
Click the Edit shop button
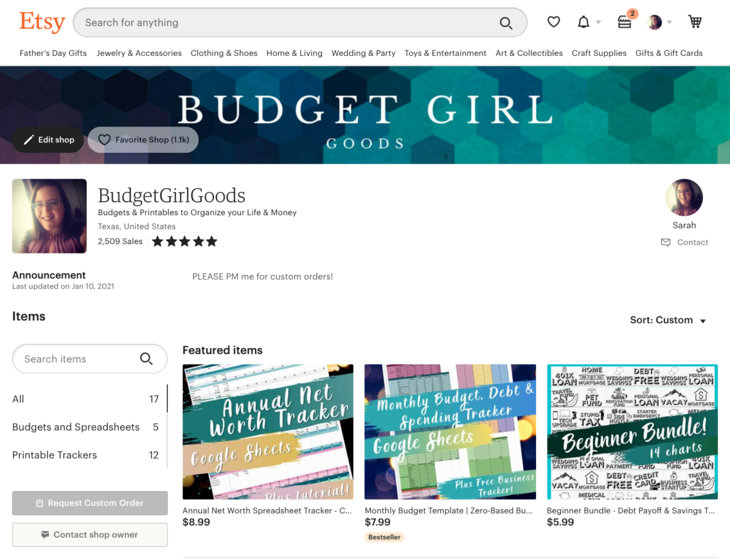[x=48, y=140]
